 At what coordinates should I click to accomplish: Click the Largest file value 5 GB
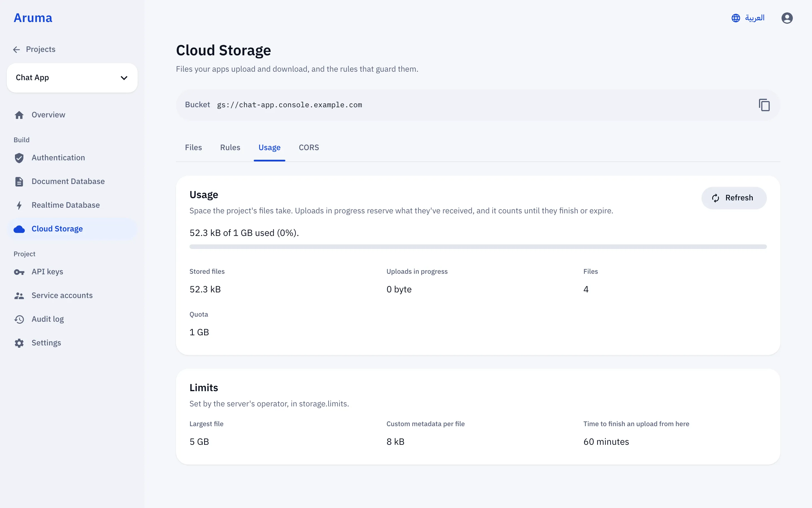[199, 442]
